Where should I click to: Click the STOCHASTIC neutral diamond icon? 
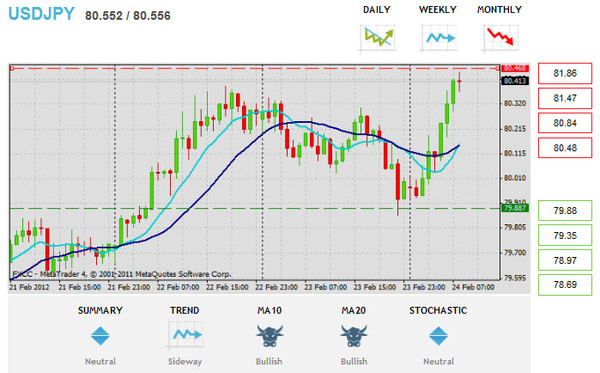(438, 336)
